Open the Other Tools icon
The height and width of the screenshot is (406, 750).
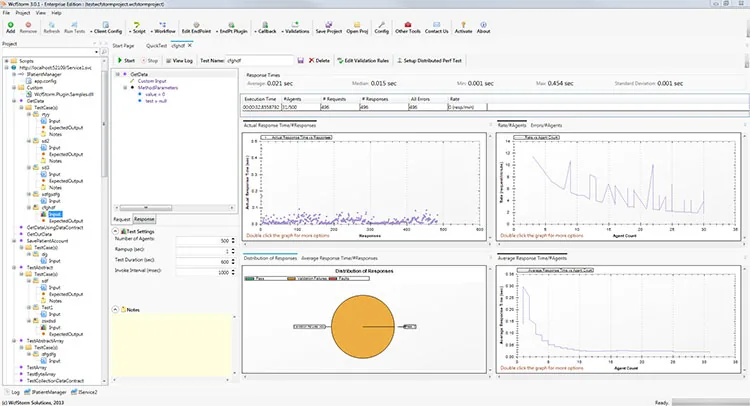(408, 27)
